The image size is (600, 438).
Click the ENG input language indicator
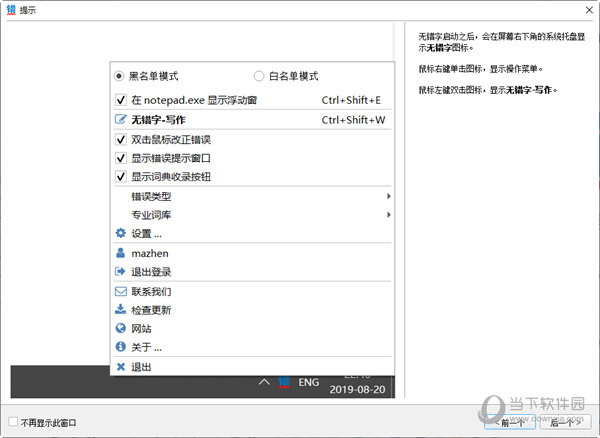click(308, 382)
